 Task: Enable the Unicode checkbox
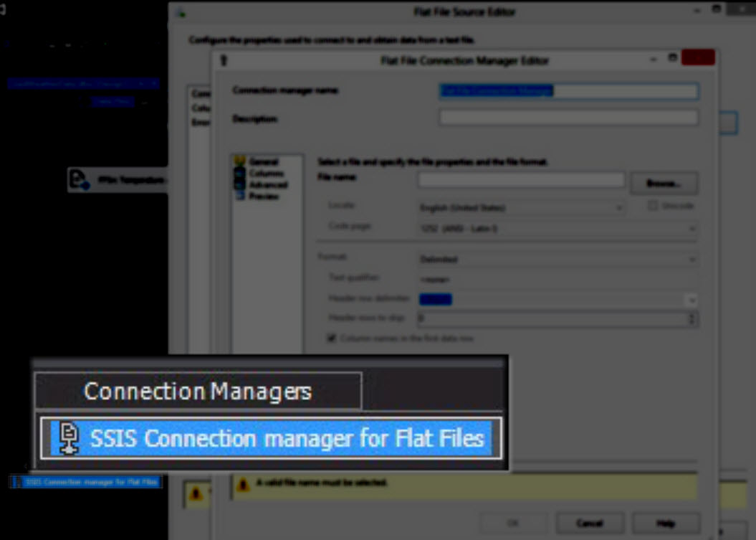point(652,206)
